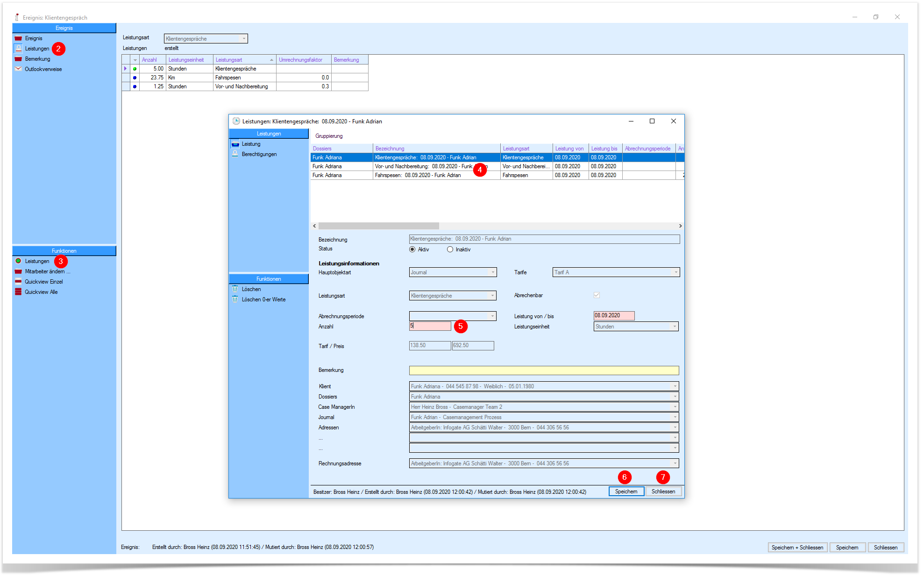This screenshot has width=924, height=577.
Task: Click the left arrow of the horizontal scrollbar
Action: point(314,226)
